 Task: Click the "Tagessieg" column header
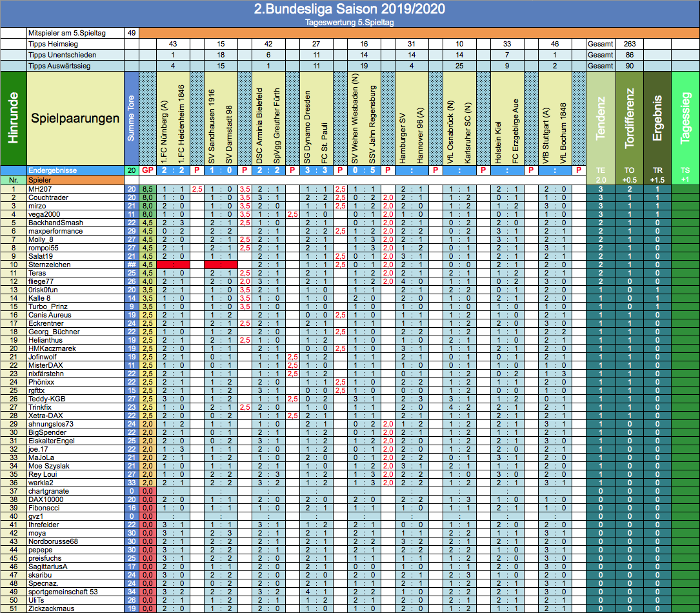685,118
